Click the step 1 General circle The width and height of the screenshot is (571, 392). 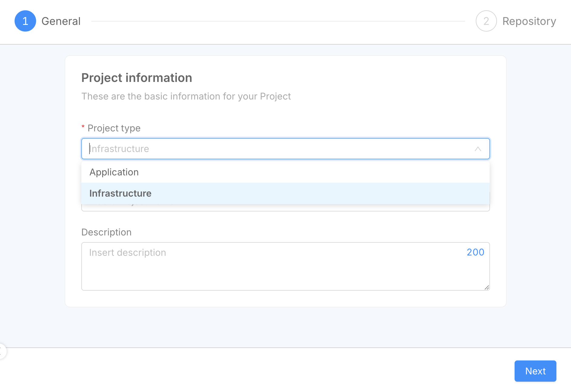pos(25,21)
